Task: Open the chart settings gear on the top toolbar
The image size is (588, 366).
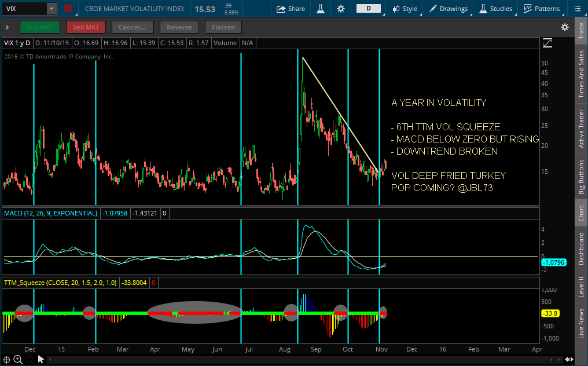Action: point(340,9)
